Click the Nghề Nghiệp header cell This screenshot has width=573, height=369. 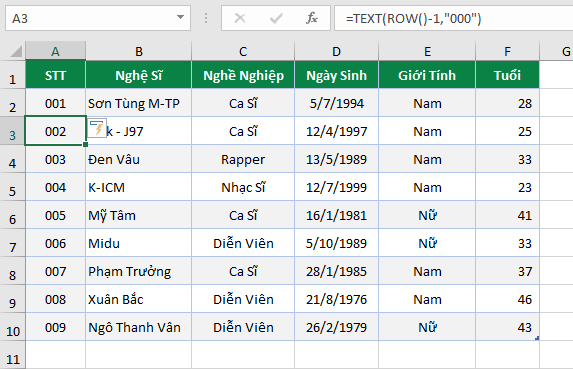pyautogui.click(x=243, y=75)
